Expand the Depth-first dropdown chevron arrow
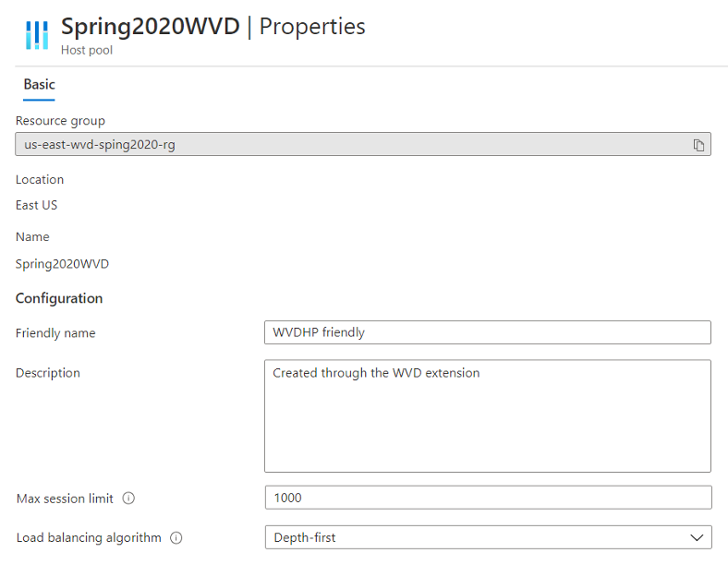 (697, 537)
